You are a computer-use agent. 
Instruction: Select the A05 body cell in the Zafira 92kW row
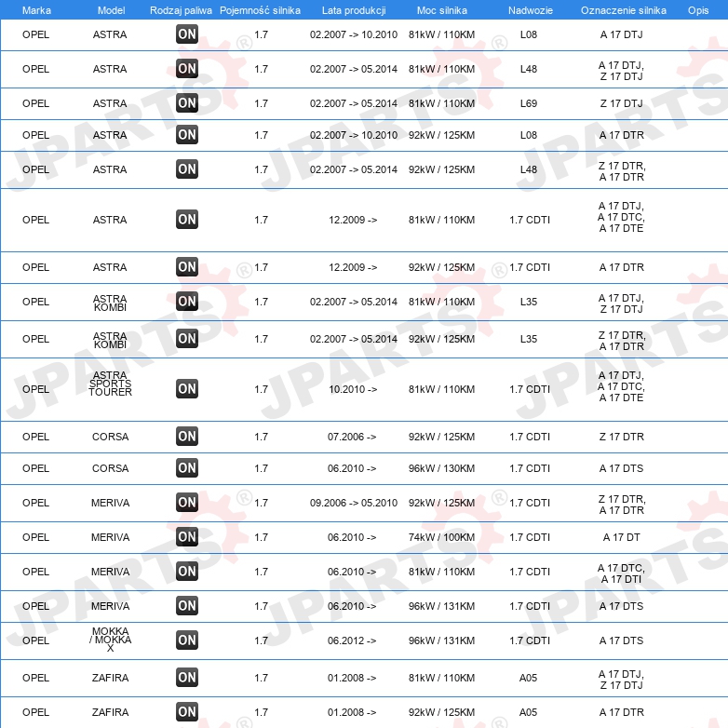point(529,712)
